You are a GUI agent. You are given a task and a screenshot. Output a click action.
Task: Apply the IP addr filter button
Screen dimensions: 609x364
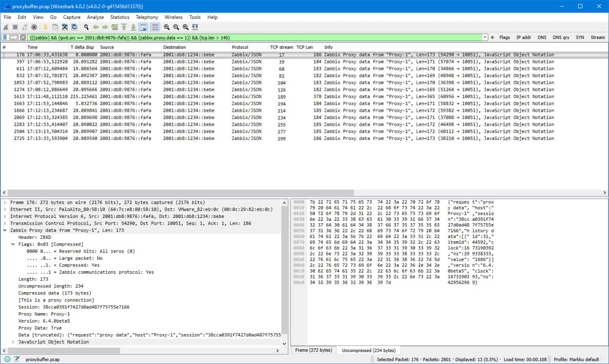point(523,37)
